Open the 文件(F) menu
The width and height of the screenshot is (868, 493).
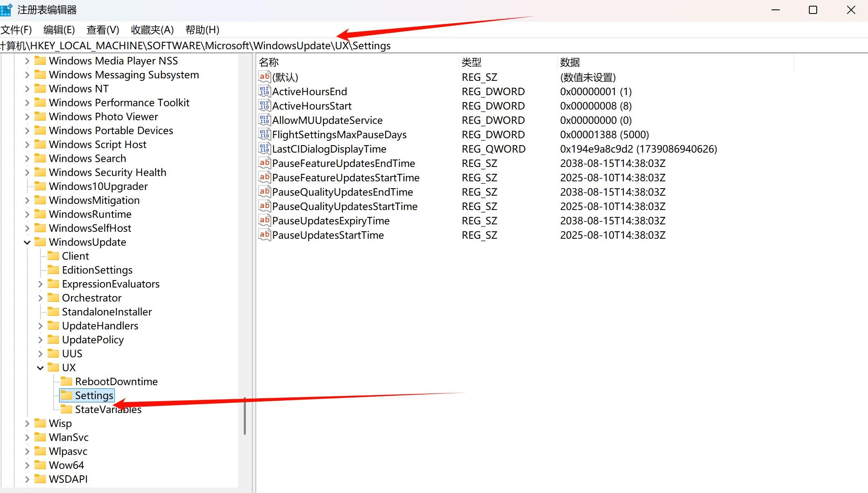tap(16, 30)
